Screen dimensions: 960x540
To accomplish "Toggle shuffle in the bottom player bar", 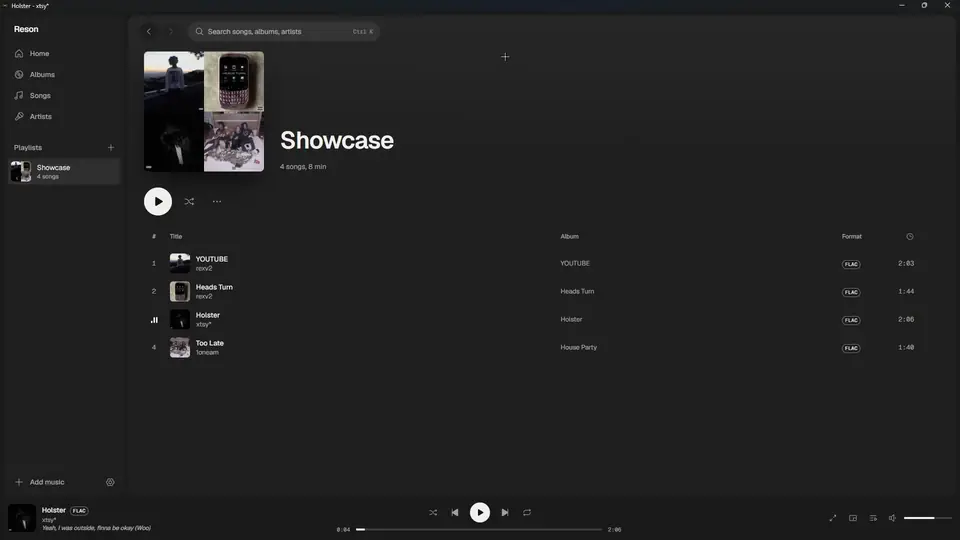I will tap(433, 512).
